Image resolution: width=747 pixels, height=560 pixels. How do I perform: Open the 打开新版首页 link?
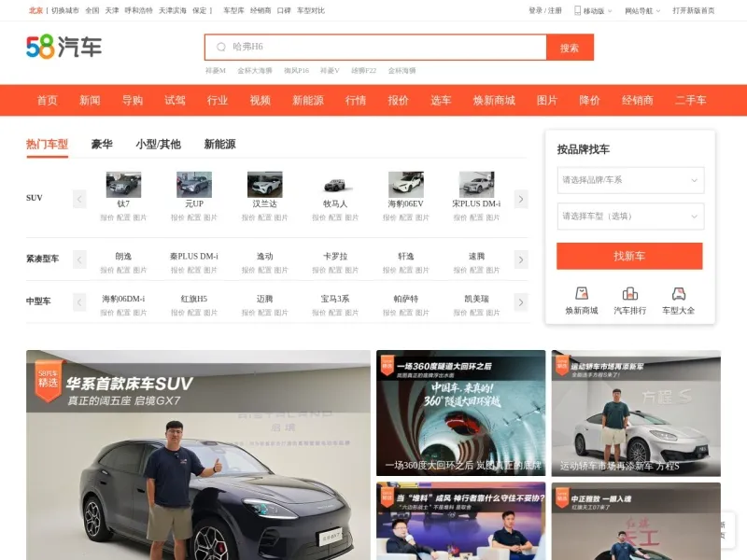(694, 10)
